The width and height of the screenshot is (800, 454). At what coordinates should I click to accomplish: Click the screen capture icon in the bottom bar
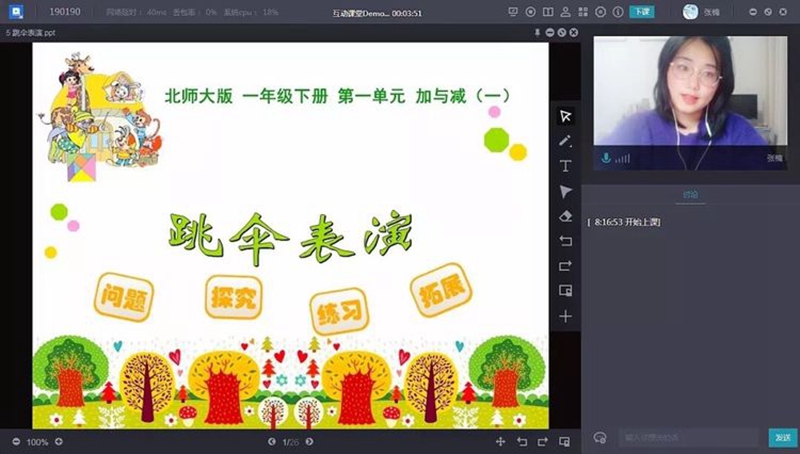tap(564, 442)
